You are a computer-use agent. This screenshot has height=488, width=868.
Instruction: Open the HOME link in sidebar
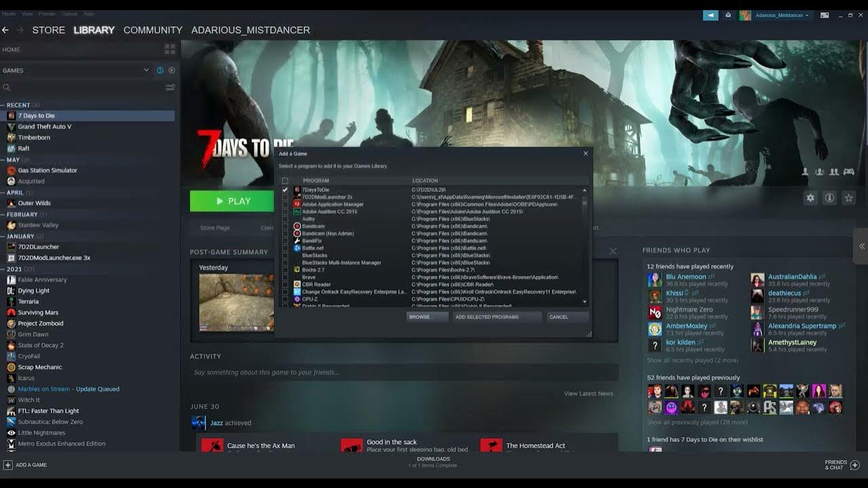pos(11,49)
